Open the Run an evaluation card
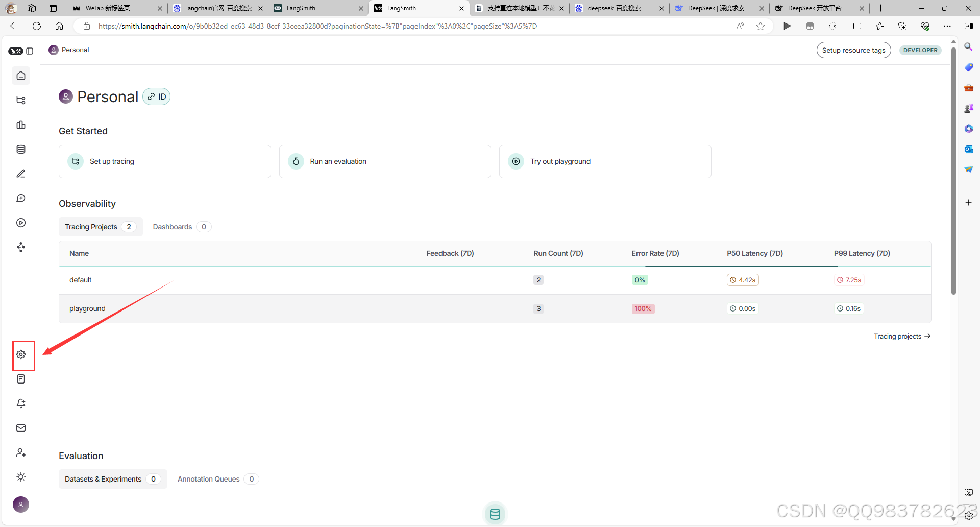This screenshot has height=527, width=980. point(385,161)
